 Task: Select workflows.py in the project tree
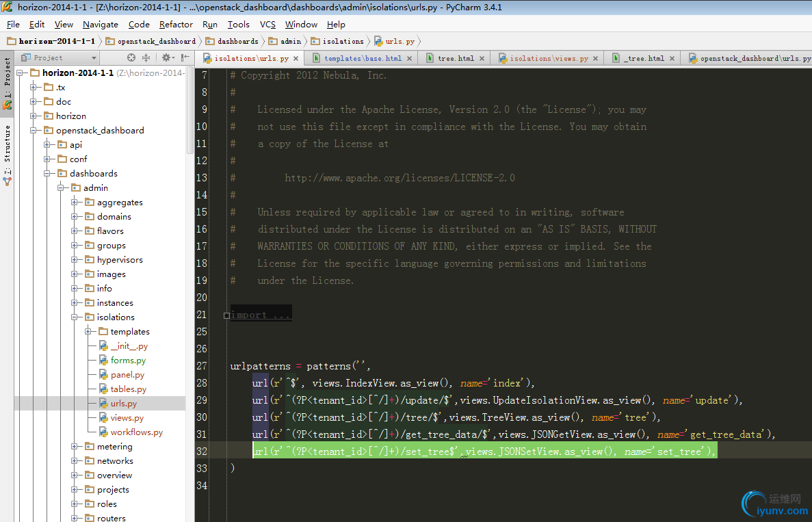(x=137, y=432)
